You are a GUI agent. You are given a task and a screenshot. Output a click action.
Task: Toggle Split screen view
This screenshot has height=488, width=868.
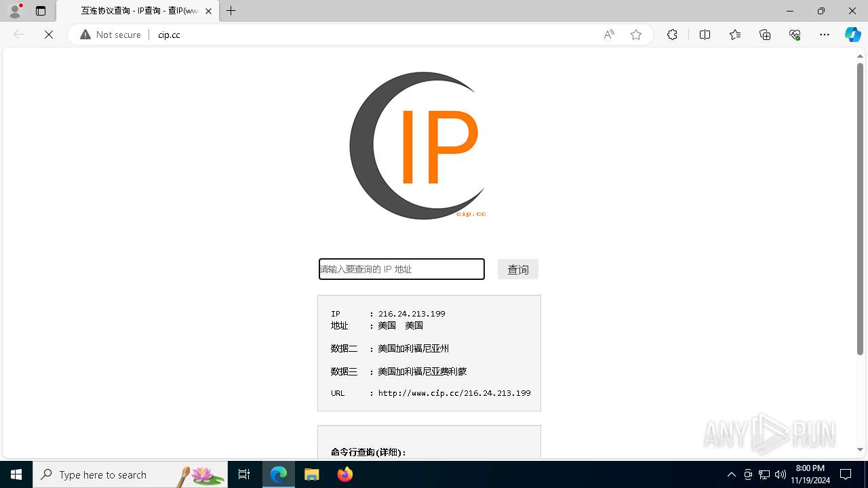coord(705,35)
